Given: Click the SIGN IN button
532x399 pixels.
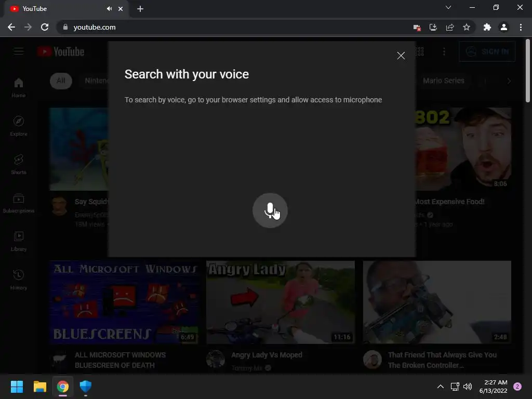Looking at the screenshot, I should click(x=487, y=51).
